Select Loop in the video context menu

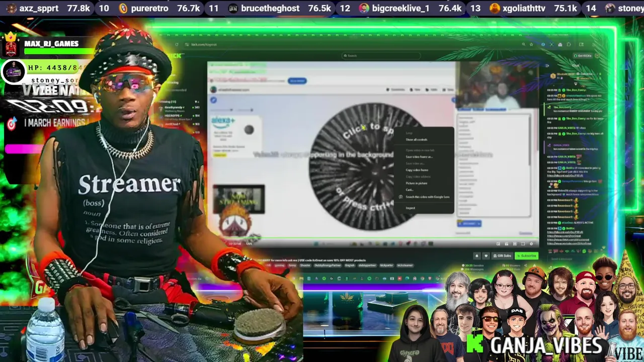point(409,133)
